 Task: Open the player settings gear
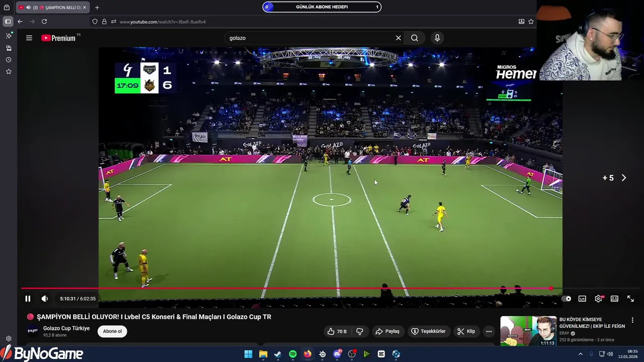[x=598, y=299]
